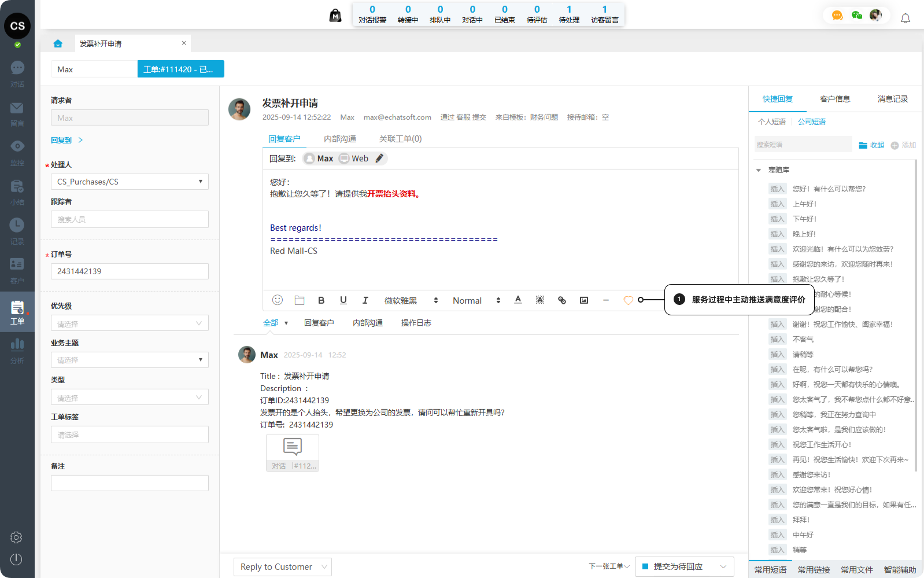Switch to the 内部沟通 tab above the editor
Viewport: 924px width, 578px height.
point(339,139)
